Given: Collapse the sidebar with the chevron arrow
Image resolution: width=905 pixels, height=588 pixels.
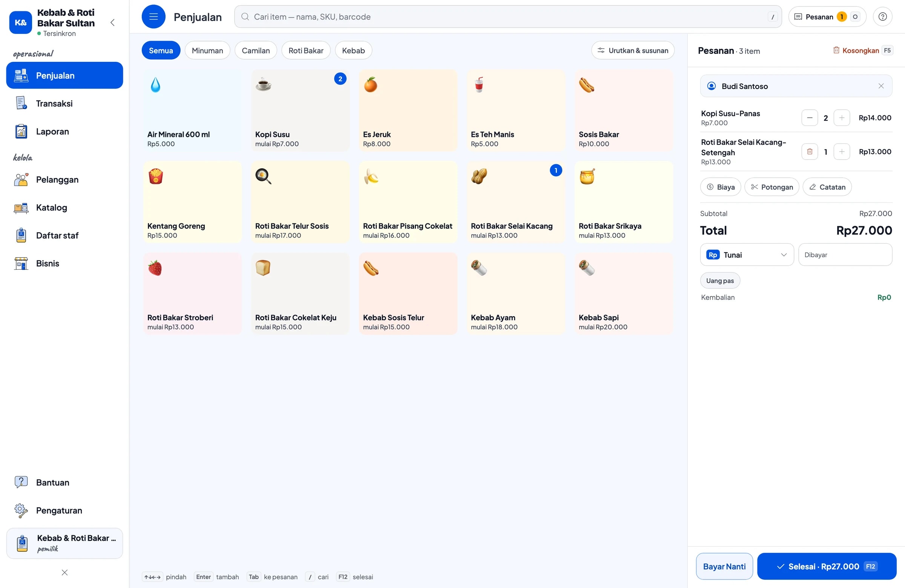Looking at the screenshot, I should click(112, 22).
